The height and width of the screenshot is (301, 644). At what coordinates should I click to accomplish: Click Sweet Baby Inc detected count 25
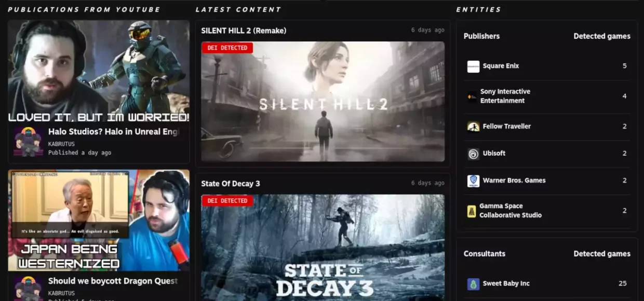623,283
